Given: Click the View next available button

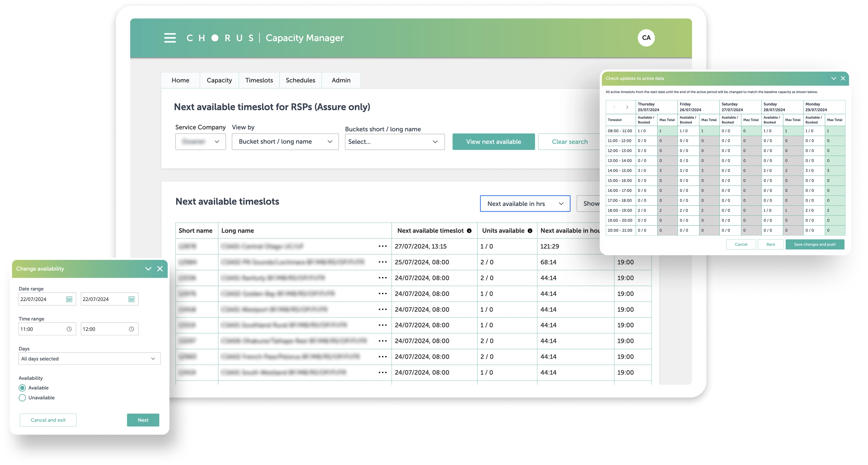Looking at the screenshot, I should click(493, 142).
